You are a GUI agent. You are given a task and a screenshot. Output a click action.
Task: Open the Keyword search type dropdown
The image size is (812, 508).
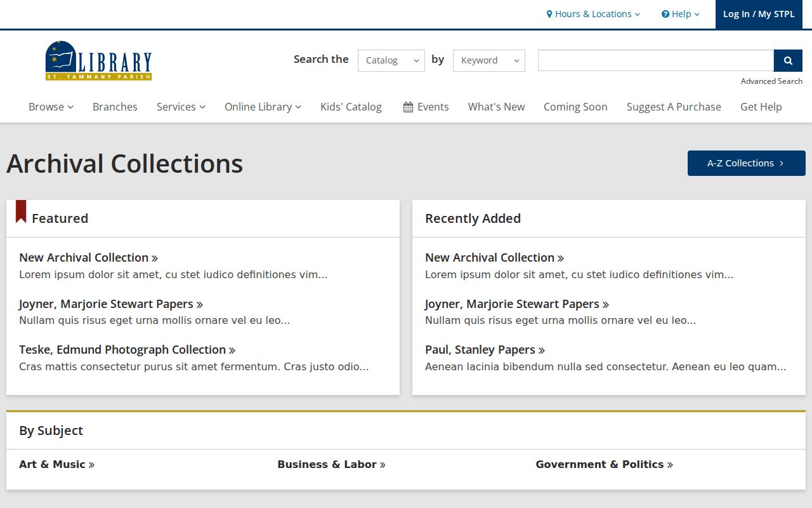489,60
